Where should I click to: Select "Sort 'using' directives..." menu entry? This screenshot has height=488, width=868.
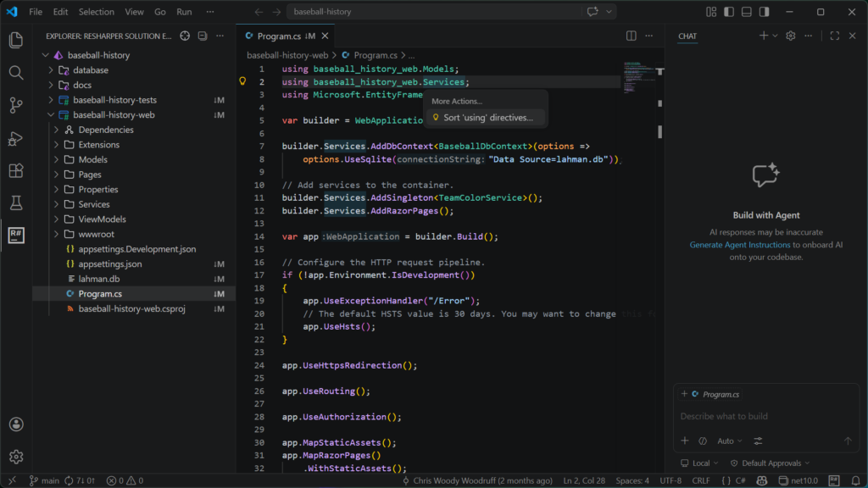tap(487, 118)
